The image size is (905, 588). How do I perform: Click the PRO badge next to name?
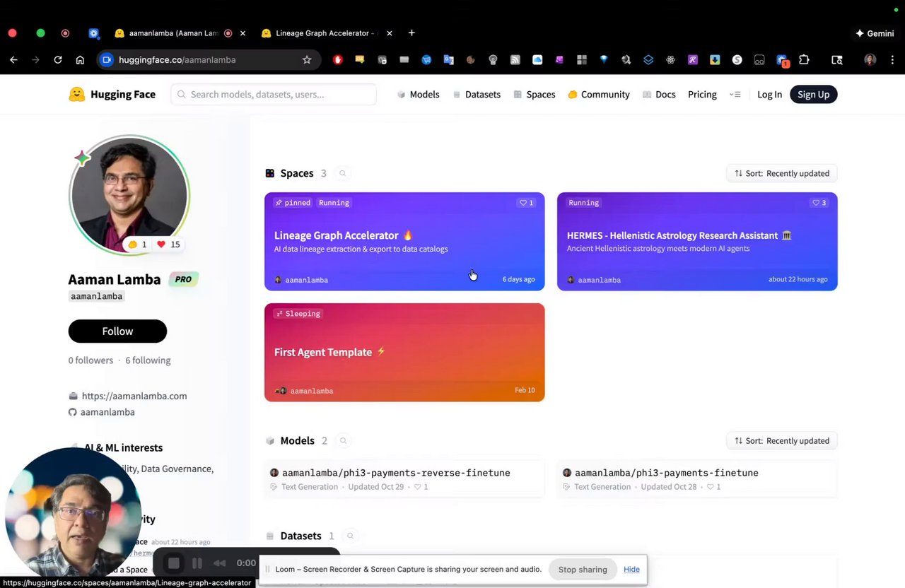(x=183, y=279)
